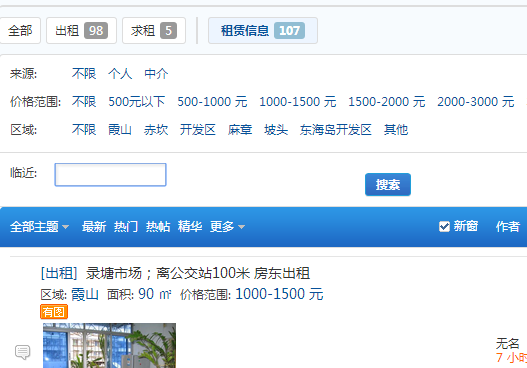Image resolution: width=527 pixels, height=368 pixels.
Task: Sort threads by 最新
Action: coord(94,227)
